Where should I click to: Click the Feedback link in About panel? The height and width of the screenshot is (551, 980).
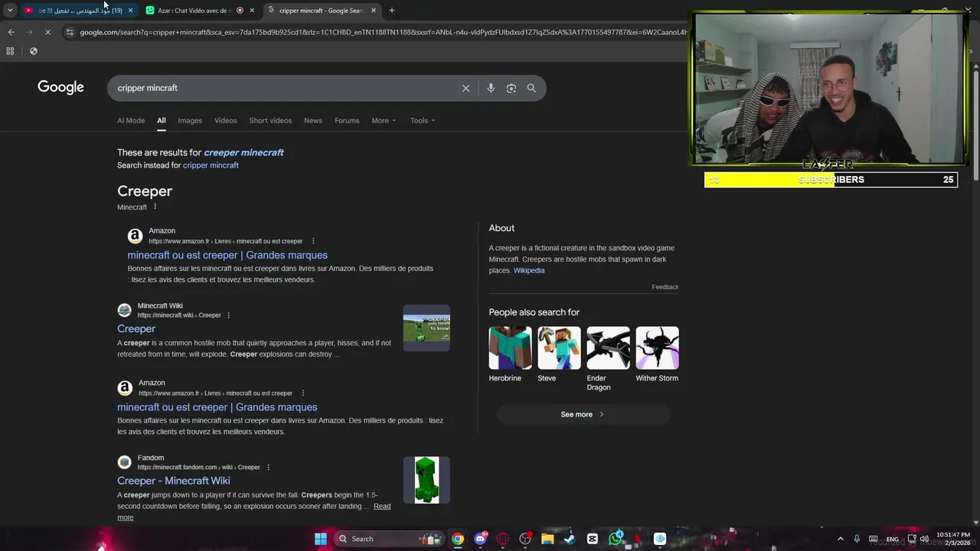click(665, 287)
